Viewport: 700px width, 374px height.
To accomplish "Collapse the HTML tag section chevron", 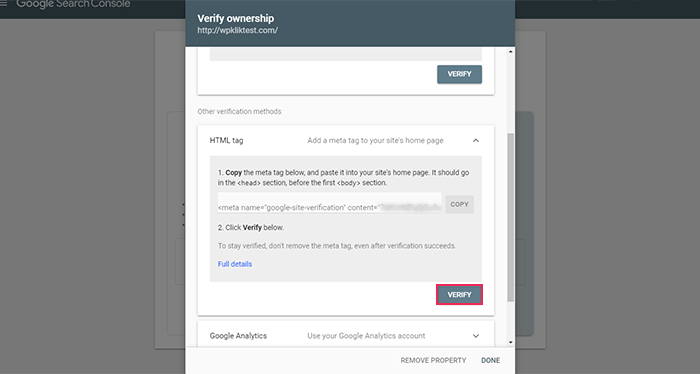I will pyautogui.click(x=476, y=141).
